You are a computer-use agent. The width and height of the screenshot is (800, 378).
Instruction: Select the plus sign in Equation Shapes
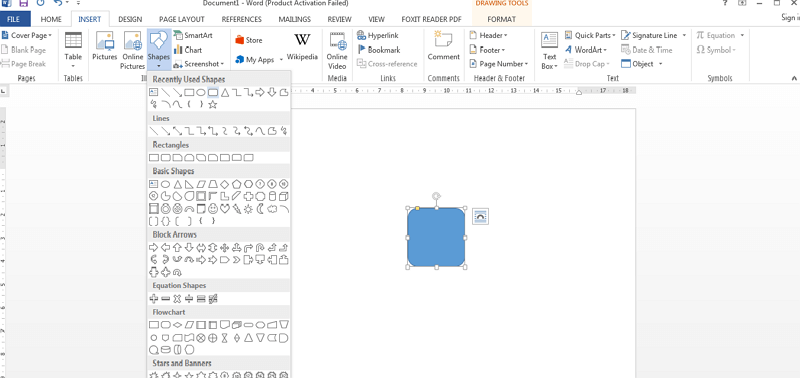coord(154,299)
